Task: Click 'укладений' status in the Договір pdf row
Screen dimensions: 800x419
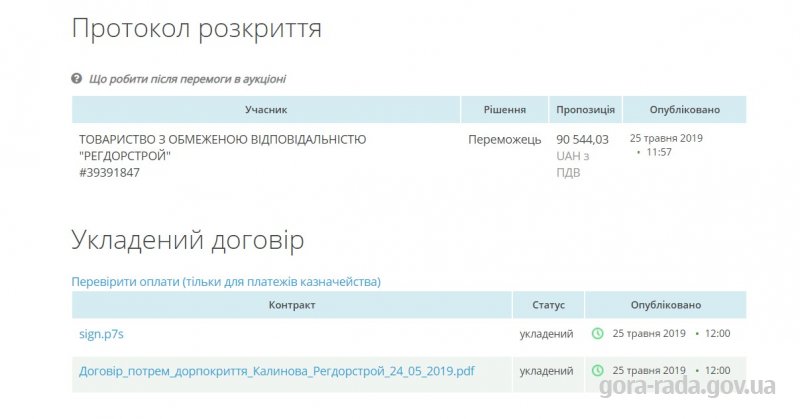Action: [546, 371]
